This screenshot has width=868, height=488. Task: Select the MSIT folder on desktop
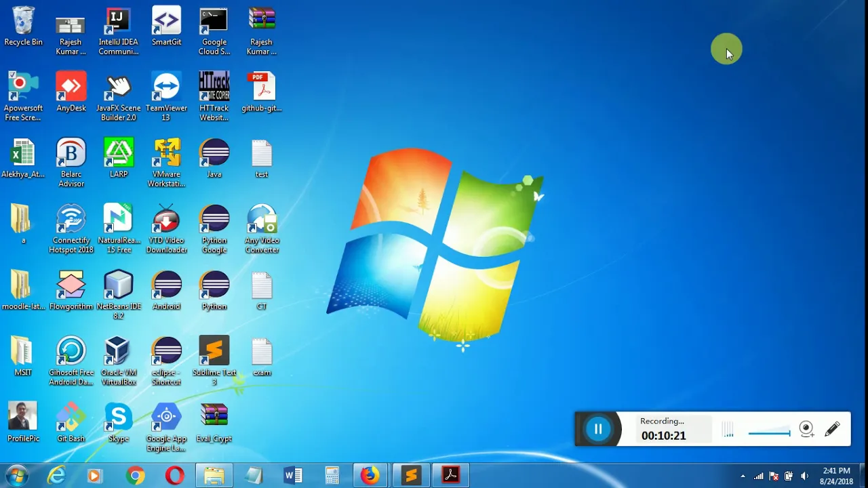23,357
